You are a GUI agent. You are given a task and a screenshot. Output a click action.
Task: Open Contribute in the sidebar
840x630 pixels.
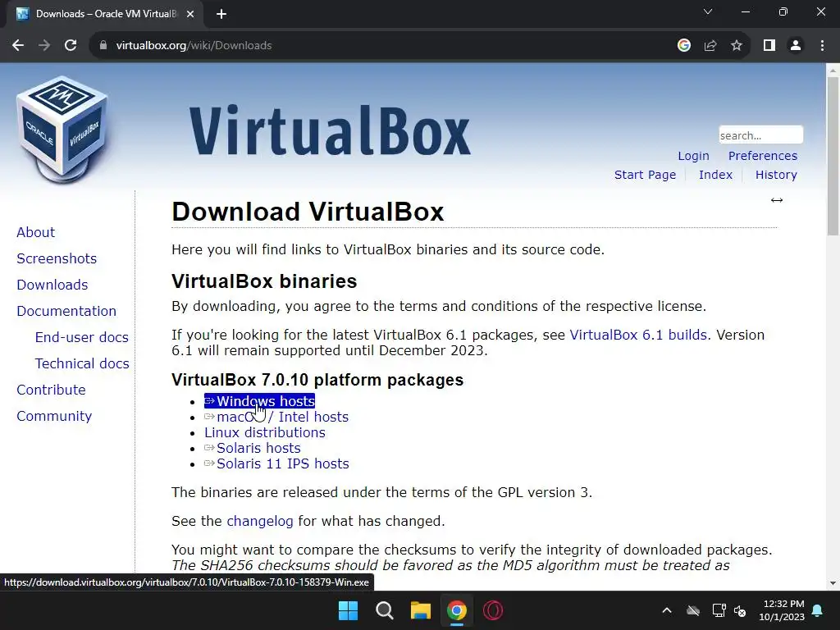52,390
